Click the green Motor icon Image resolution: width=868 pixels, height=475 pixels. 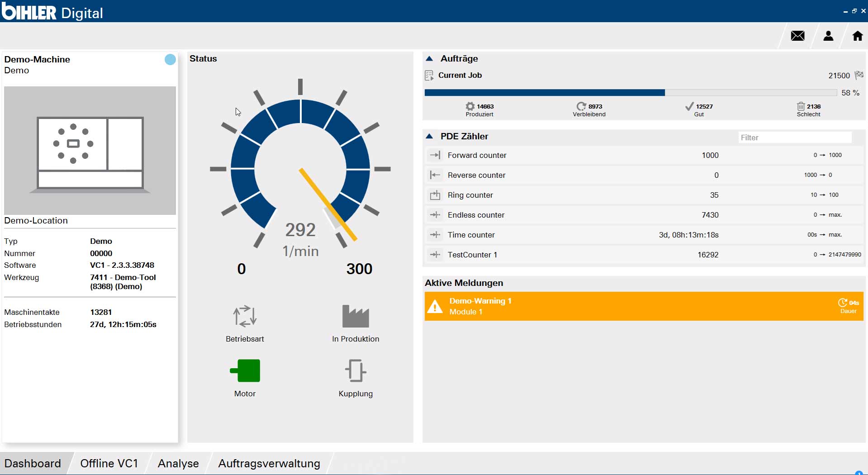tap(245, 371)
